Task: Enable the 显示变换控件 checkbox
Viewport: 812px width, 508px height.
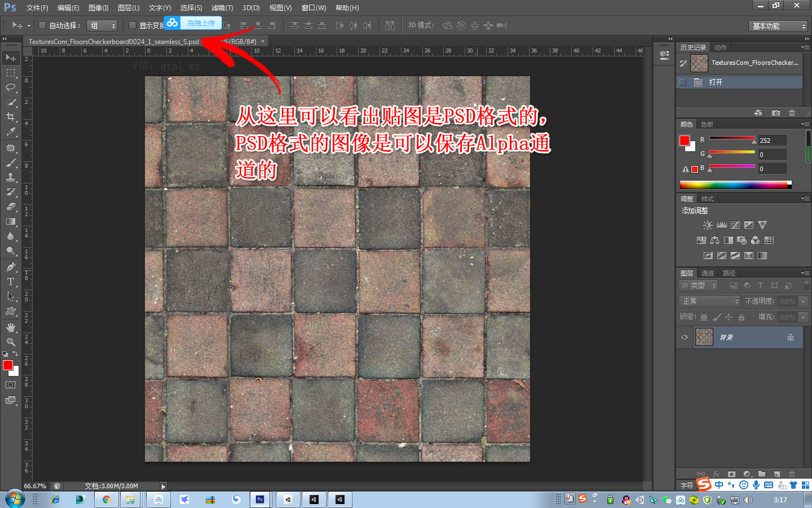Action: [x=133, y=25]
